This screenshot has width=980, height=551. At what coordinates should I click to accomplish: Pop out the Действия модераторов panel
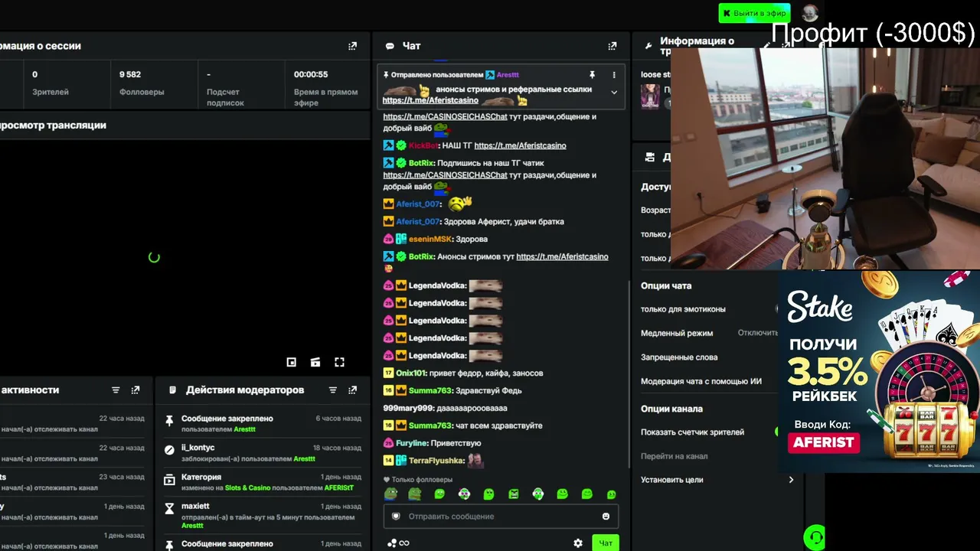pos(352,390)
